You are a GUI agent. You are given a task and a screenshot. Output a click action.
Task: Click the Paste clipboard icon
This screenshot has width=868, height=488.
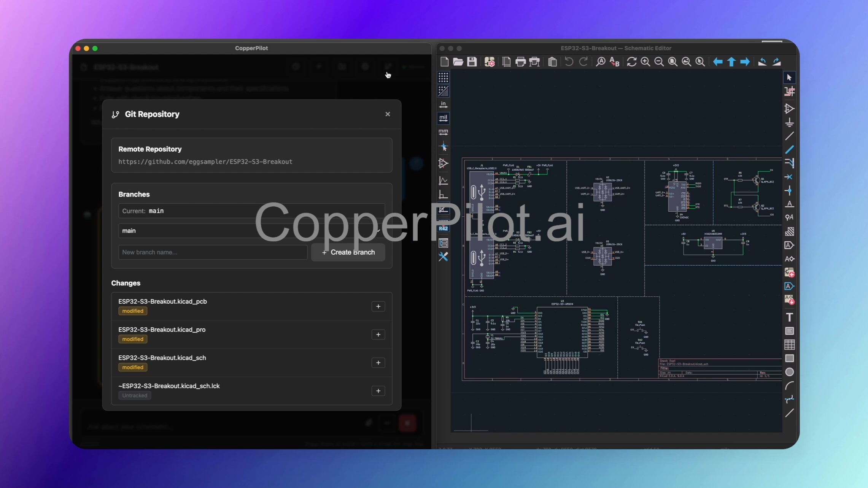[x=552, y=62]
